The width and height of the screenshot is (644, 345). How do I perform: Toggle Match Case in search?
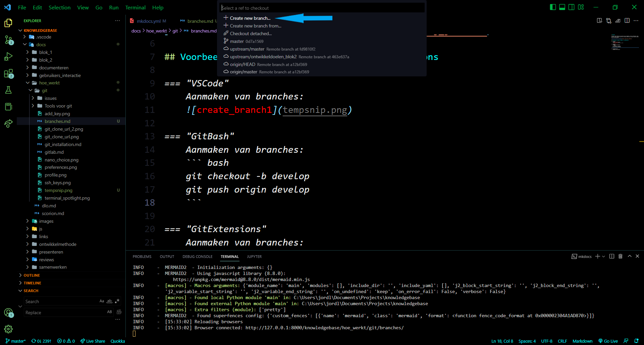(102, 301)
